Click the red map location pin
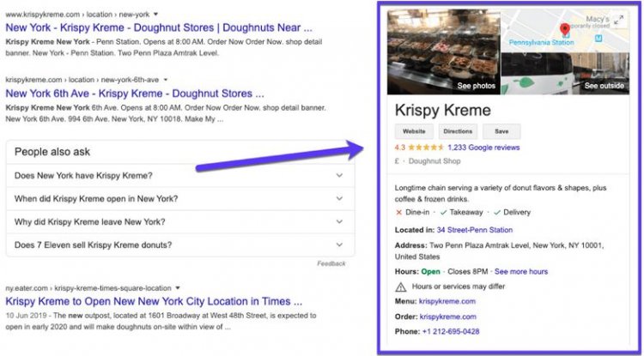 point(565,29)
